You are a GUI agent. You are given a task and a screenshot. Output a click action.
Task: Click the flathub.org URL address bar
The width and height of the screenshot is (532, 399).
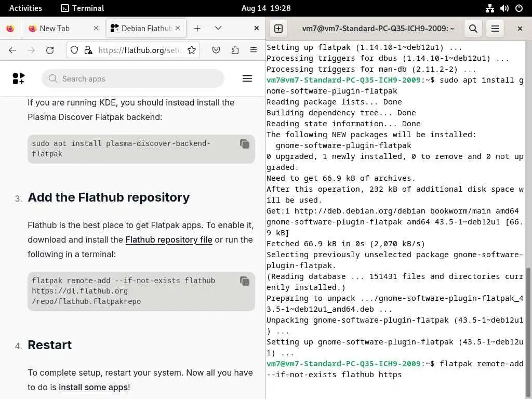click(140, 50)
